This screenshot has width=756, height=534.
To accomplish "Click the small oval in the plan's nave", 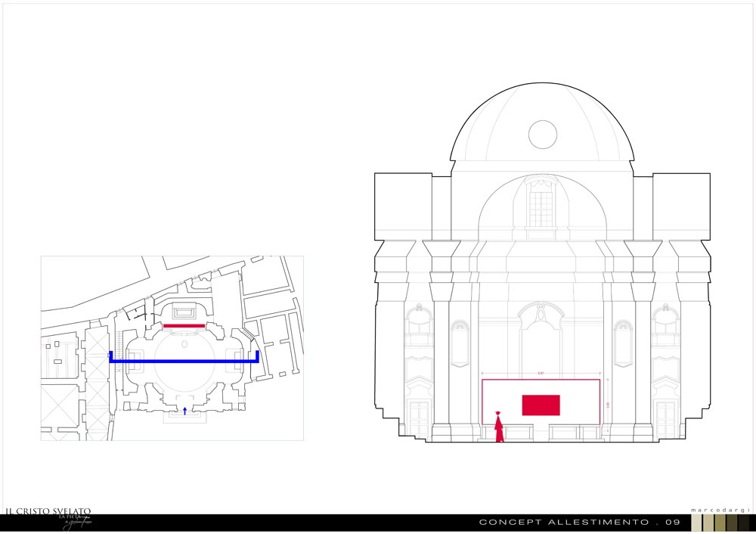I will point(184,344).
